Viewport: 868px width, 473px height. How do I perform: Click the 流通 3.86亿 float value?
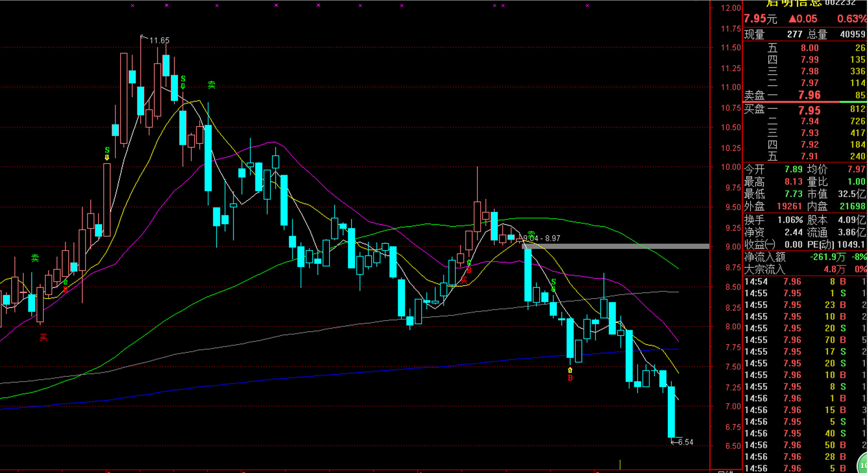click(x=852, y=232)
